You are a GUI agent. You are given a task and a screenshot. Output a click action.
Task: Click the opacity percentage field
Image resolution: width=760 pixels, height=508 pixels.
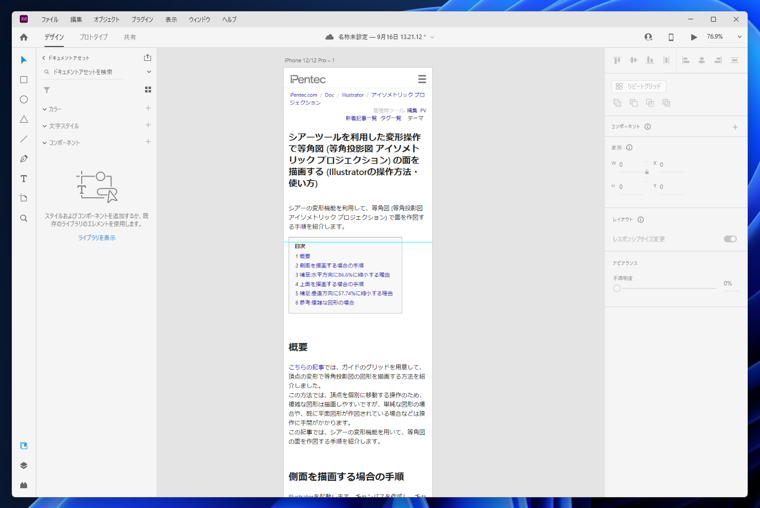pos(730,284)
